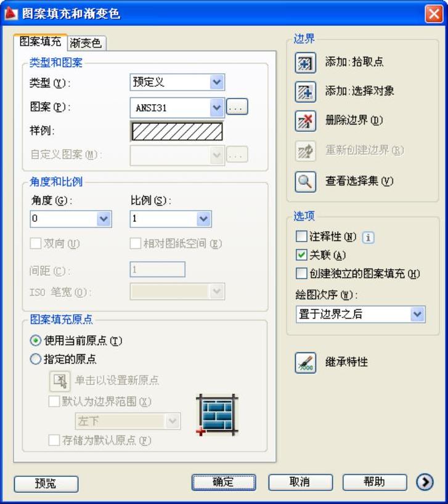Open the pattern palette with the ellipsis button beside ANSI31
The height and width of the screenshot is (504, 448).
point(237,107)
